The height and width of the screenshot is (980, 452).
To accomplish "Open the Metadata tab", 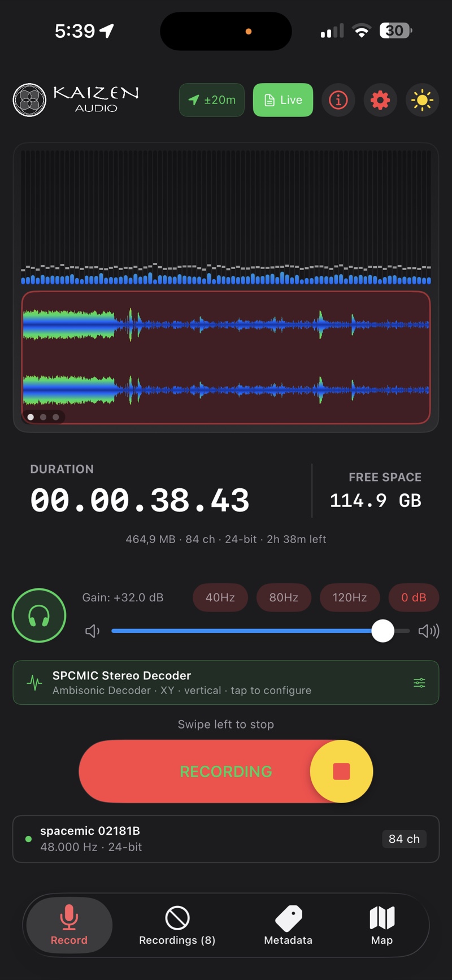I will tap(288, 925).
